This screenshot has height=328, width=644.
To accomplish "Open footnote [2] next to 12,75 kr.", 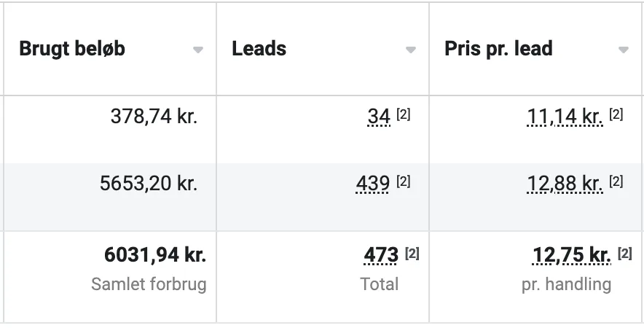I will (625, 254).
